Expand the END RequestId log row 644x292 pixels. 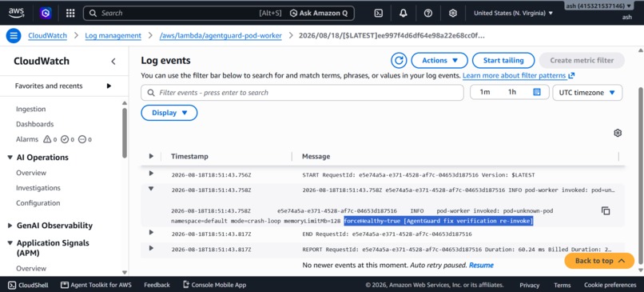click(151, 232)
